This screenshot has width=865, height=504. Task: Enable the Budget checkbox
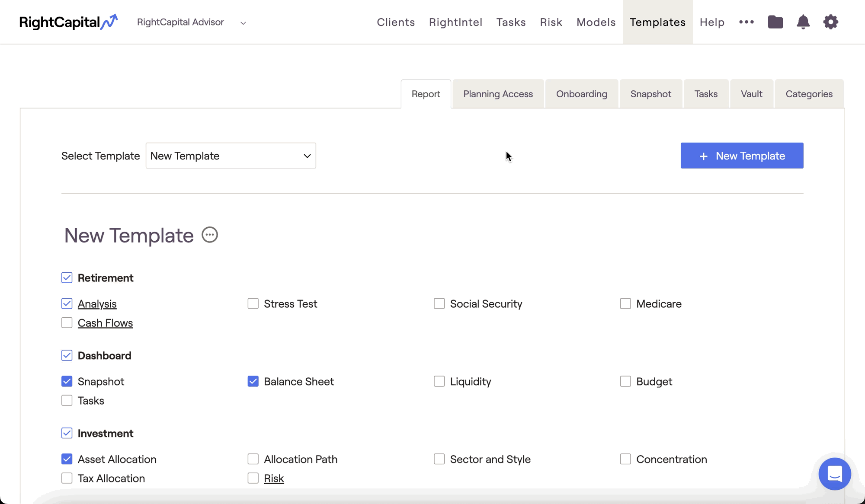tap(625, 381)
